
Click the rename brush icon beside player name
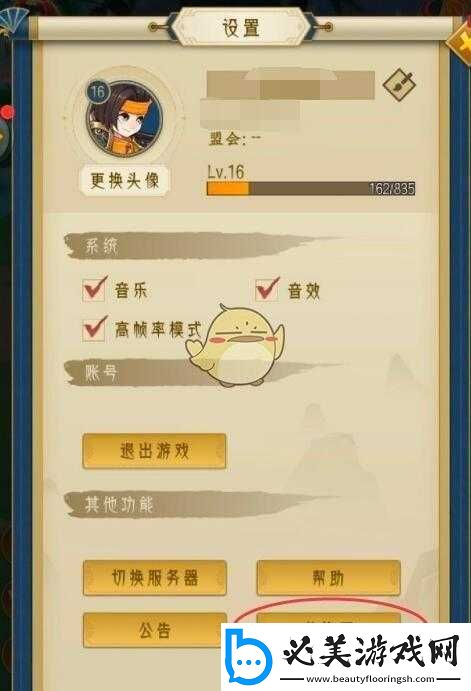399,84
